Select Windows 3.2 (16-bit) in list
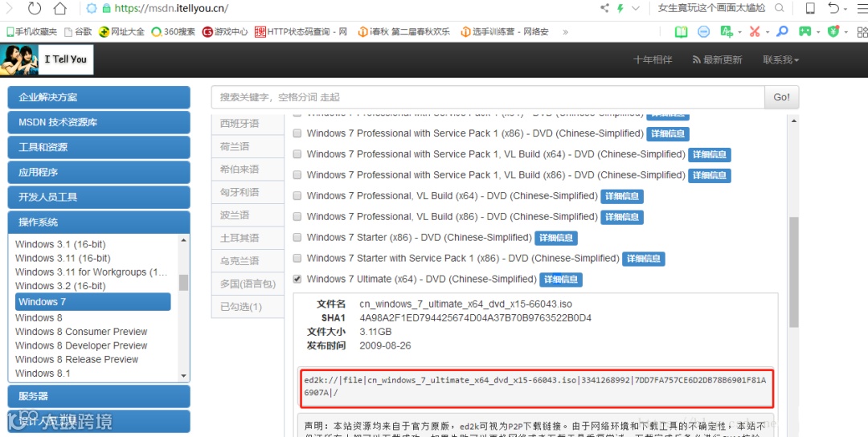The height and width of the screenshot is (437, 868). [60, 285]
